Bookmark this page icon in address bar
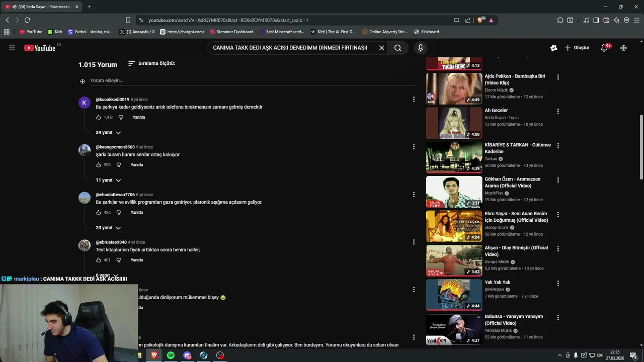 click(x=128, y=20)
